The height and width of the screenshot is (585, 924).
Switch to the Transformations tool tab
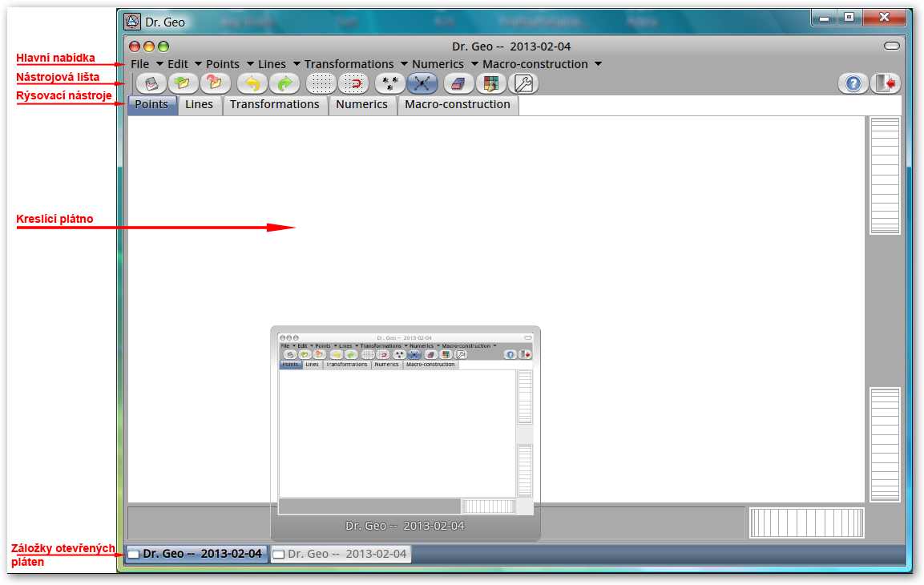click(275, 105)
